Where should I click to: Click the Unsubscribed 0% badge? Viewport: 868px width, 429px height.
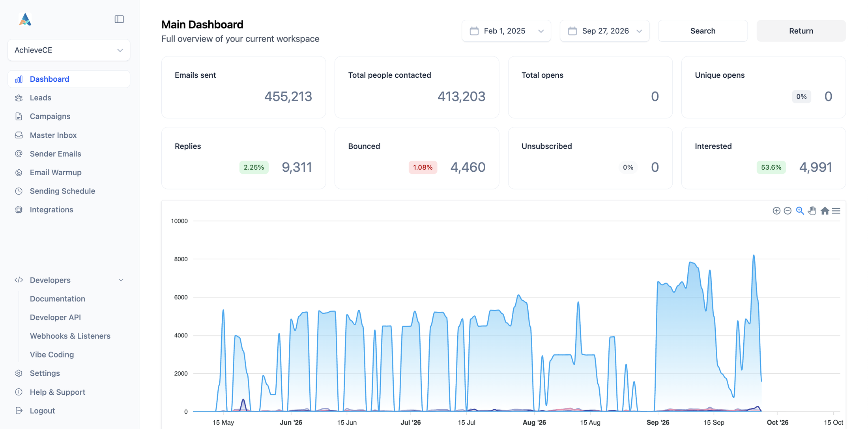(628, 167)
